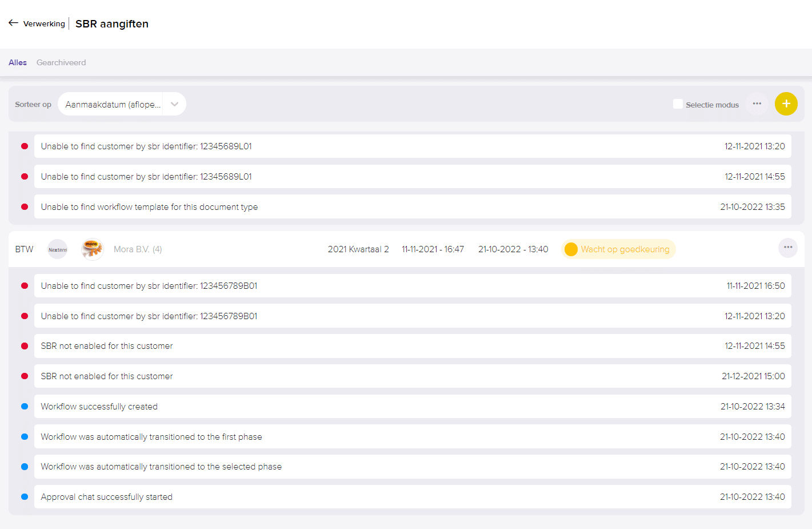Switch to the Alles tab
The width and height of the screenshot is (812, 529).
point(18,62)
